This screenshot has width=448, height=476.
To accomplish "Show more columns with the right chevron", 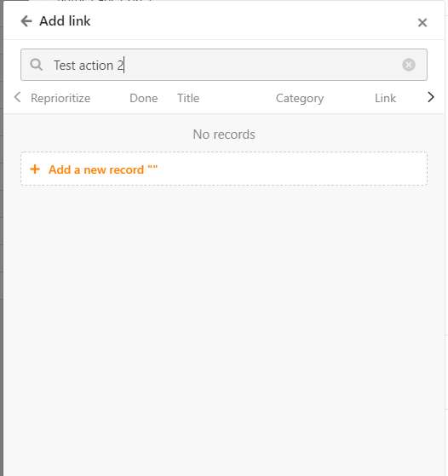I will (x=431, y=97).
